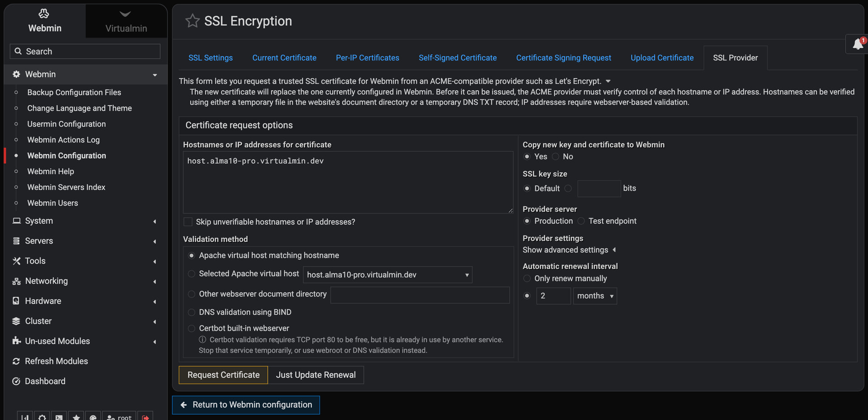Open the months renewal unit dropdown
Screen dimensions: 868x420
coord(595,296)
